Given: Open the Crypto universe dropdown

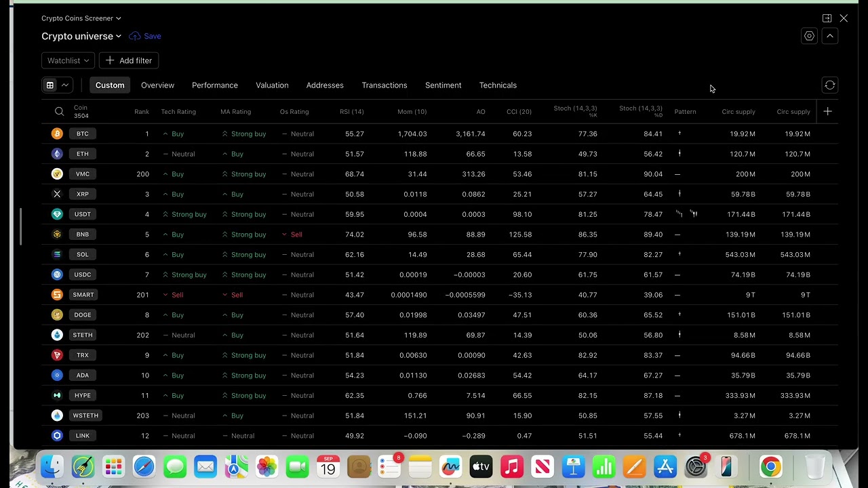Looking at the screenshot, I should coord(81,36).
